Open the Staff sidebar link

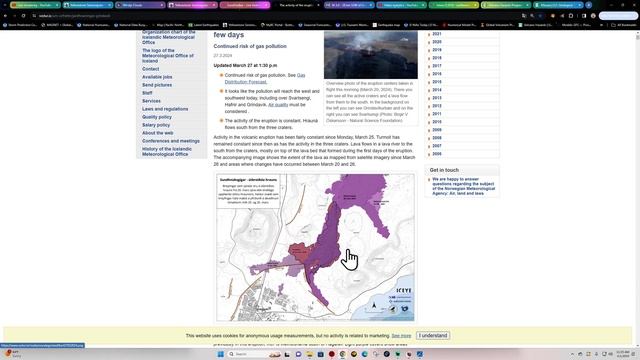[x=147, y=93]
